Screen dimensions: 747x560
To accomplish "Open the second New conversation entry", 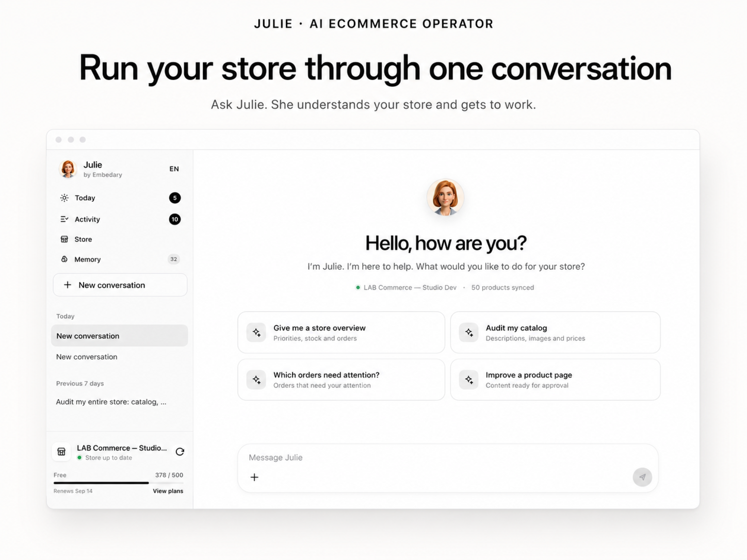I will (120, 357).
